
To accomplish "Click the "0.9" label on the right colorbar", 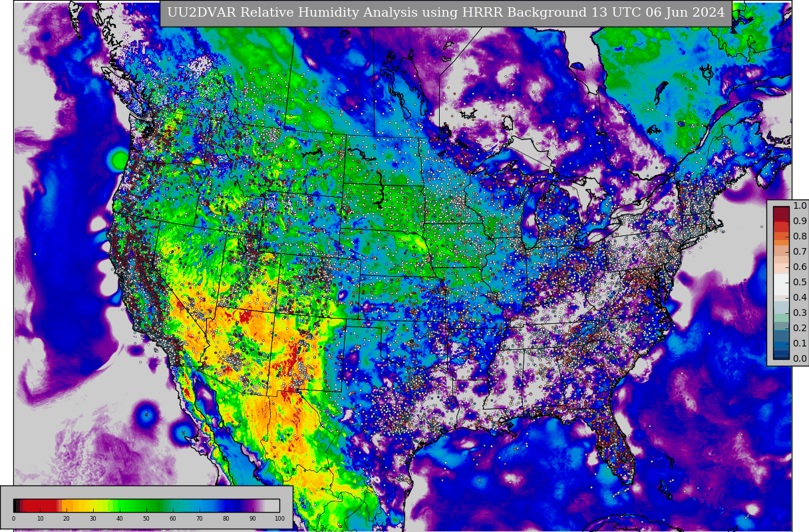I will pyautogui.click(x=800, y=221).
